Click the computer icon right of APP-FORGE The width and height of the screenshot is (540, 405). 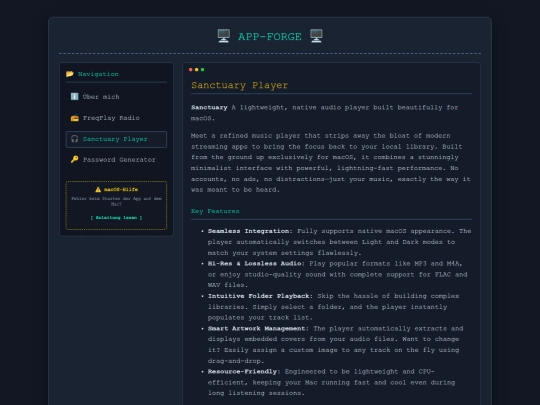point(316,36)
